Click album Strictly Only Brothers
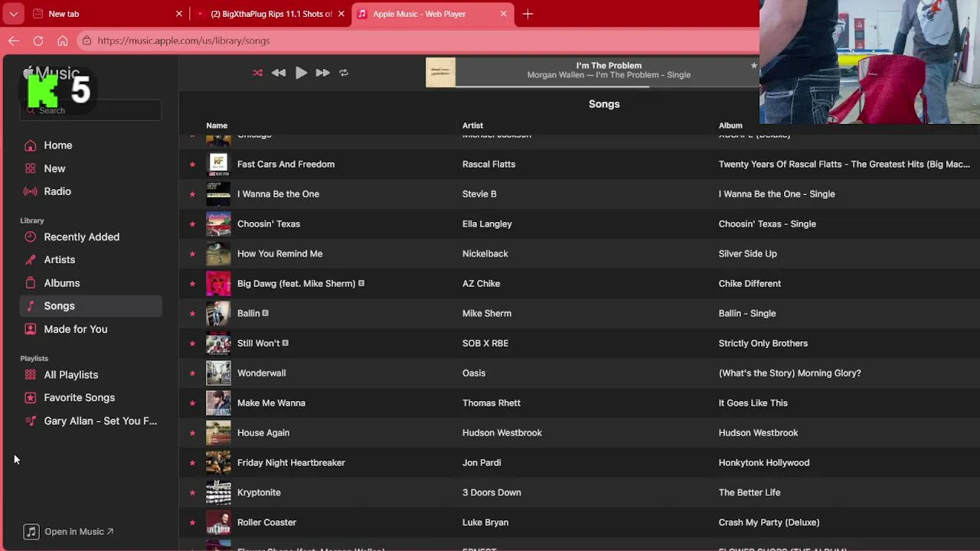Screen dimensions: 980x551 point(763,343)
